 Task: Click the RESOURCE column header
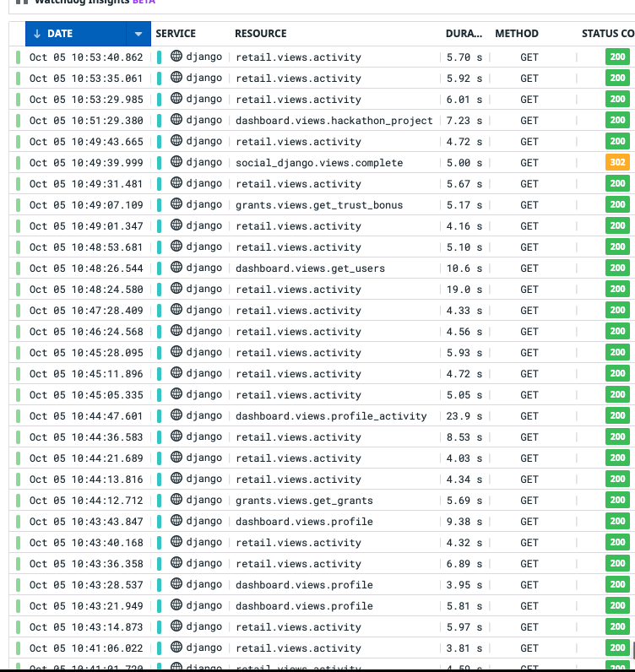(261, 34)
